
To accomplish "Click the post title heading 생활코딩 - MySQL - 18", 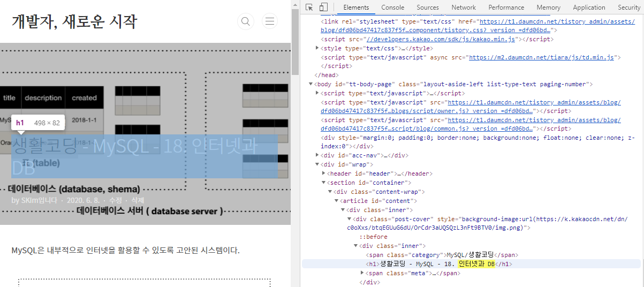I will 145,156.
